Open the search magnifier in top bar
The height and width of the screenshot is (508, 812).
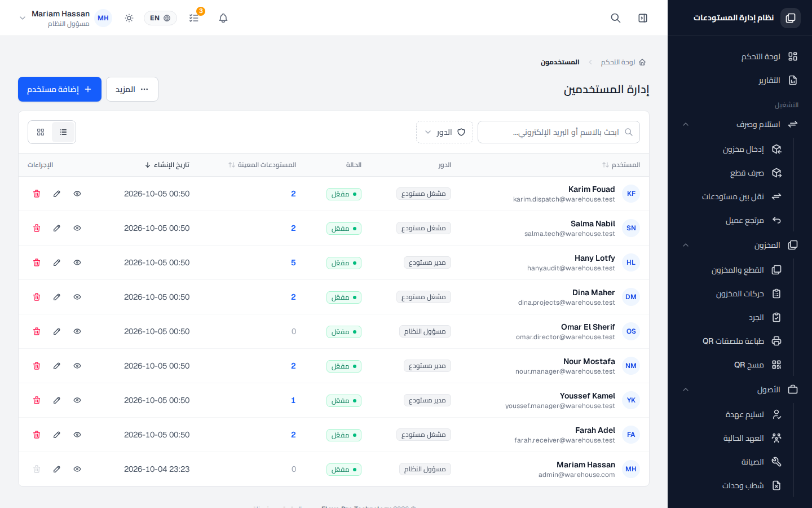pos(616,18)
